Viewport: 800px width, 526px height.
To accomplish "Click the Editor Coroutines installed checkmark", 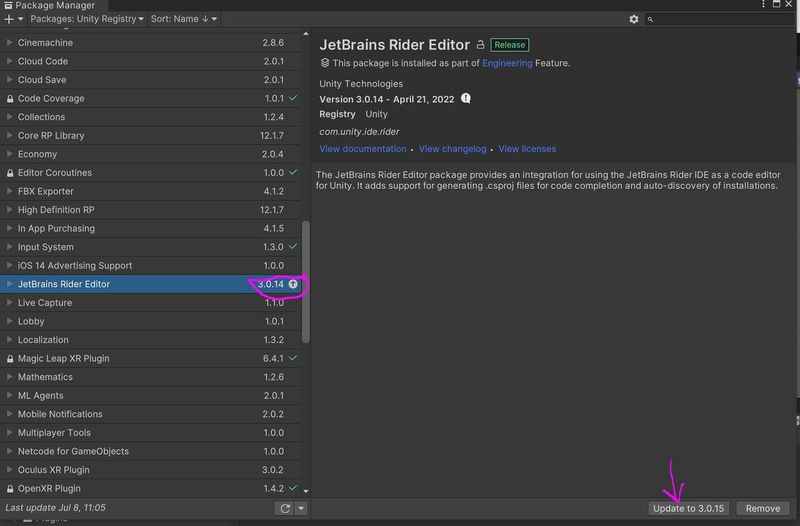I will pos(293,172).
